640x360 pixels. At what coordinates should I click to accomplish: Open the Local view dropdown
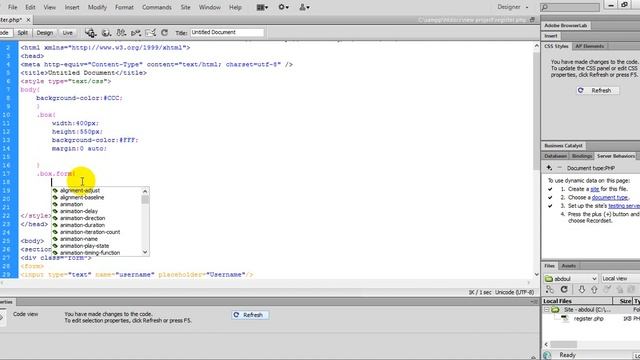pyautogui.click(x=620, y=279)
